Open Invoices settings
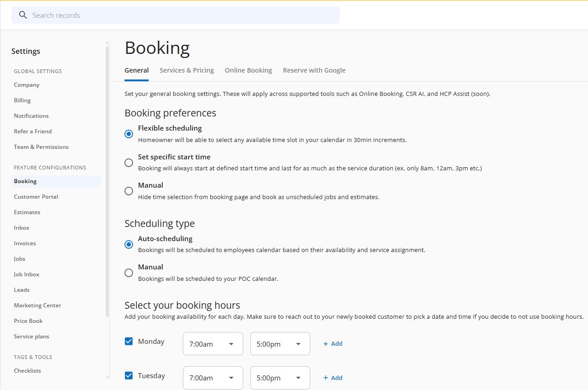The height and width of the screenshot is (390, 588). 25,243
